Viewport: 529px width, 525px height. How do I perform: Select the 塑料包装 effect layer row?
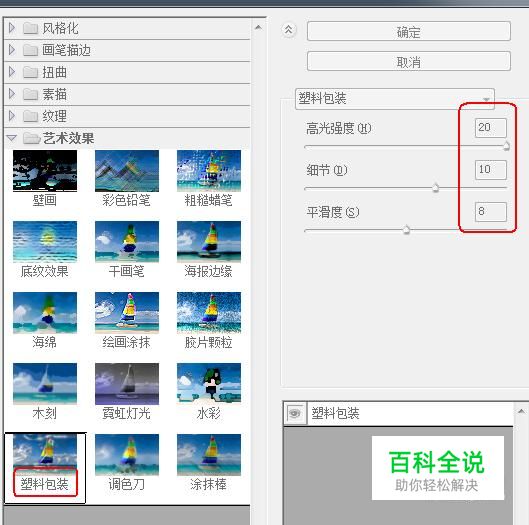tap(398, 413)
